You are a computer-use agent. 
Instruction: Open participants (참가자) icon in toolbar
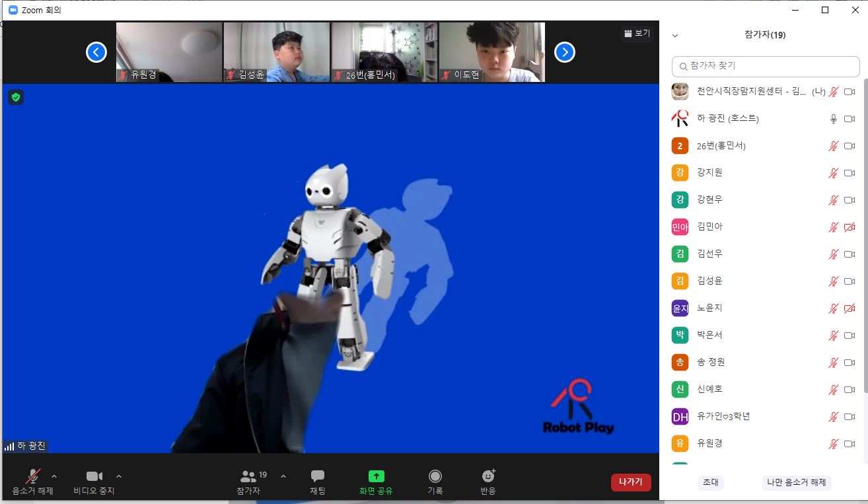[x=249, y=476]
